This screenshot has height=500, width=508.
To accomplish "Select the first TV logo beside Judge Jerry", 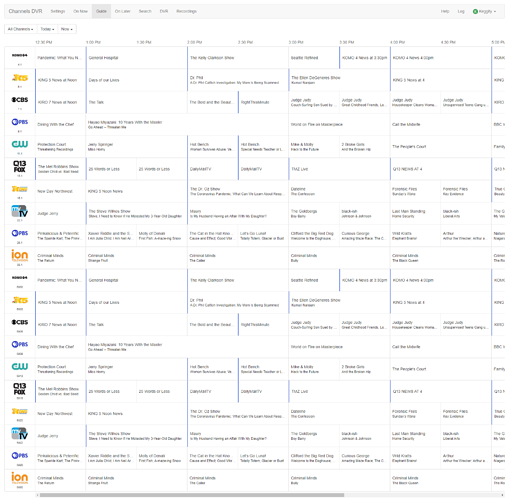I will click(x=20, y=211).
